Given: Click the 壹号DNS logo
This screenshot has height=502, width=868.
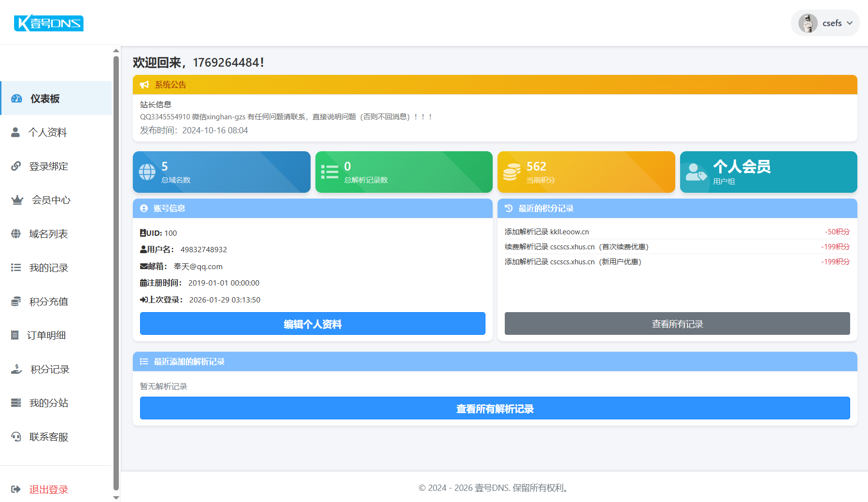Looking at the screenshot, I should tap(49, 23).
